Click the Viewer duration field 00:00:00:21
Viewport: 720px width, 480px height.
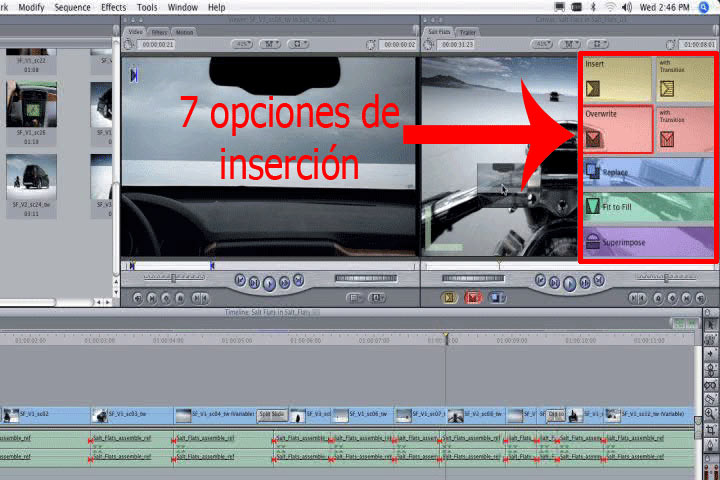(158, 45)
